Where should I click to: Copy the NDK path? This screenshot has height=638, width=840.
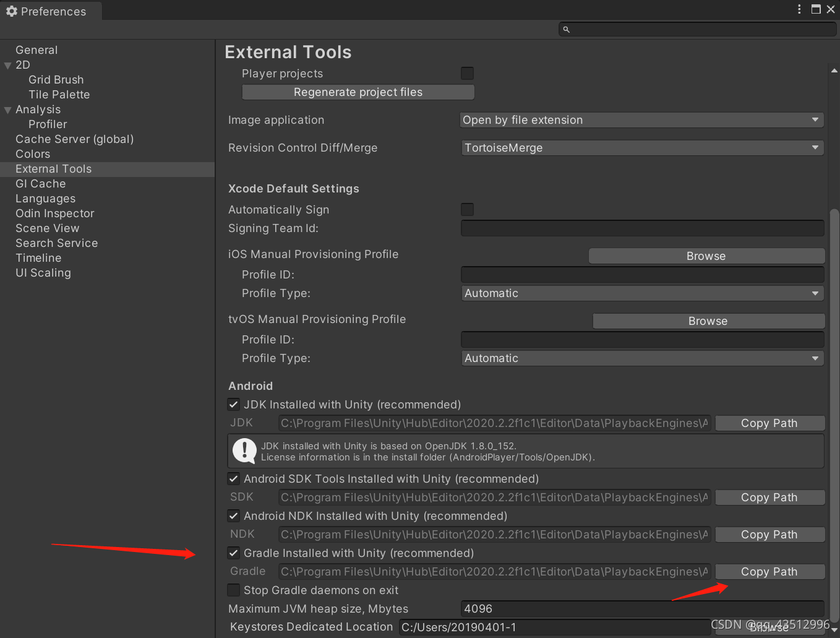click(x=769, y=534)
